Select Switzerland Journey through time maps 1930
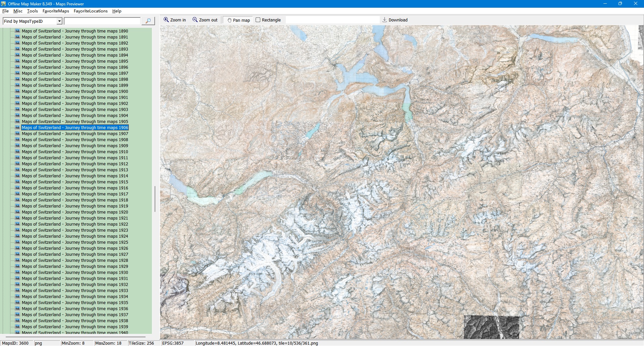The width and height of the screenshot is (644, 346). tap(75, 272)
